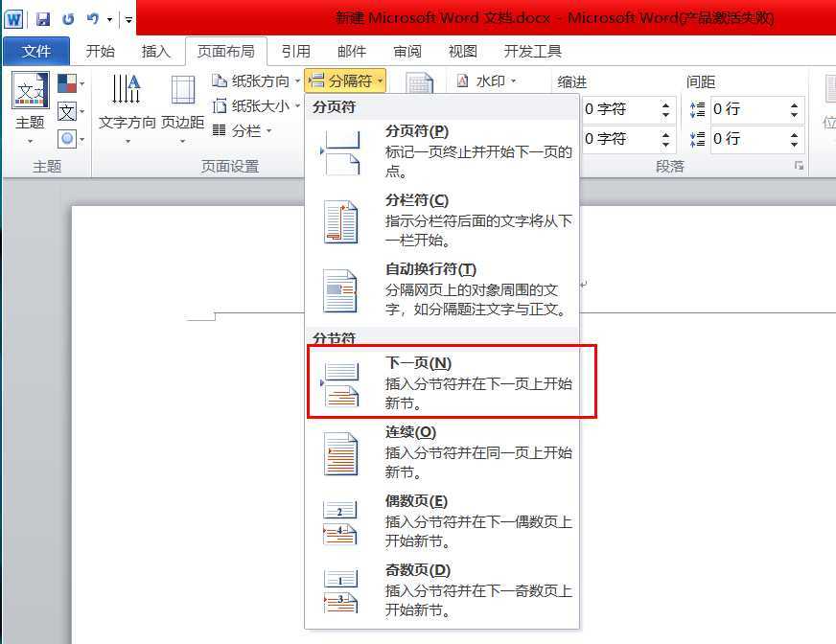Click the 间距 (Spacing) label
Viewport: 836px width, 644px height.
pyautogui.click(x=700, y=82)
